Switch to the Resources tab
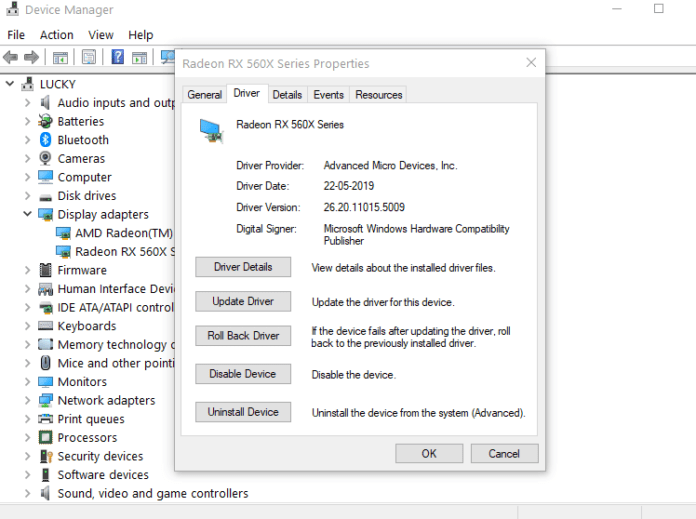Viewport: 696px width, 519px height. point(379,95)
